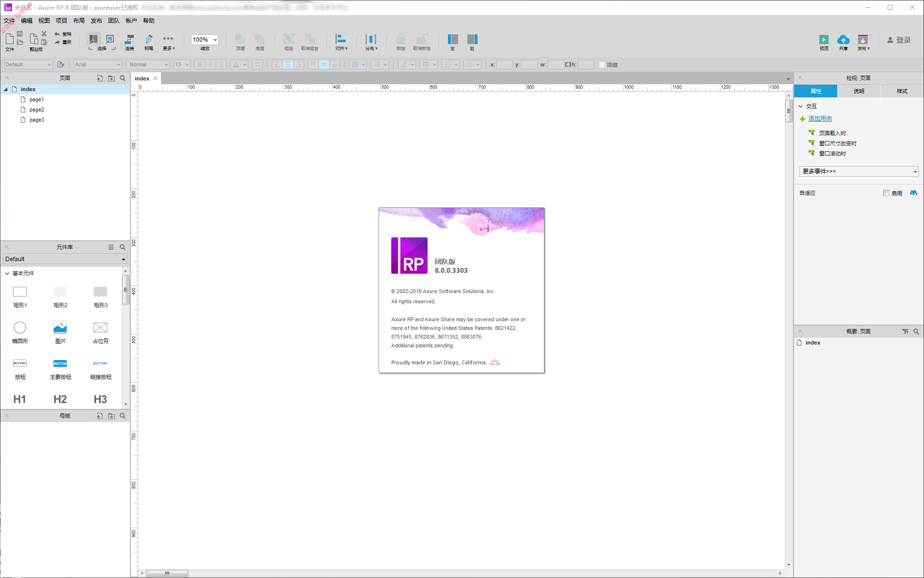The width and height of the screenshot is (924, 578).
Task: Open the 对齐 align dropdown
Action: pos(341,42)
